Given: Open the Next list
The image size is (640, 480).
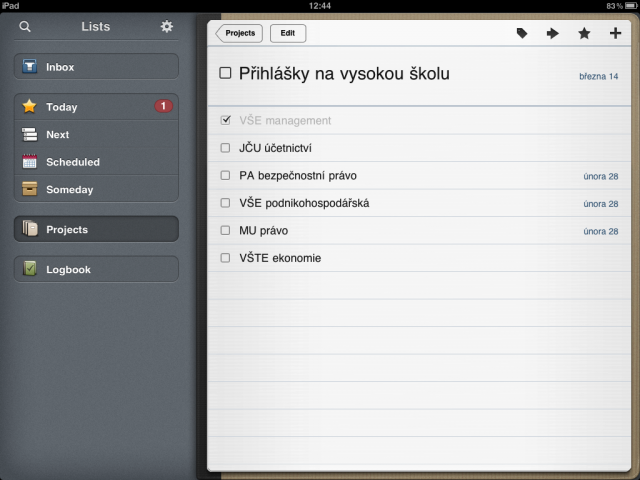Looking at the screenshot, I should [x=96, y=134].
